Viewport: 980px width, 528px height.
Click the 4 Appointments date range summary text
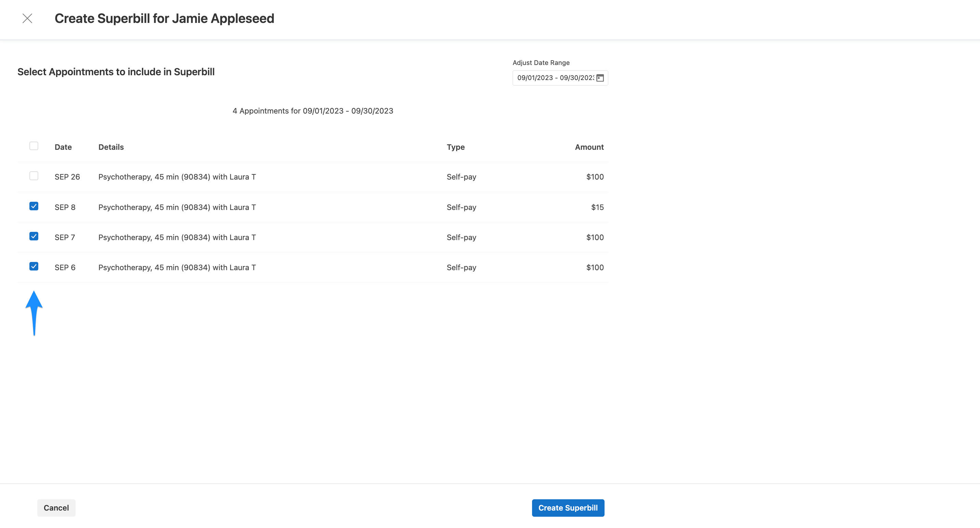coord(313,111)
